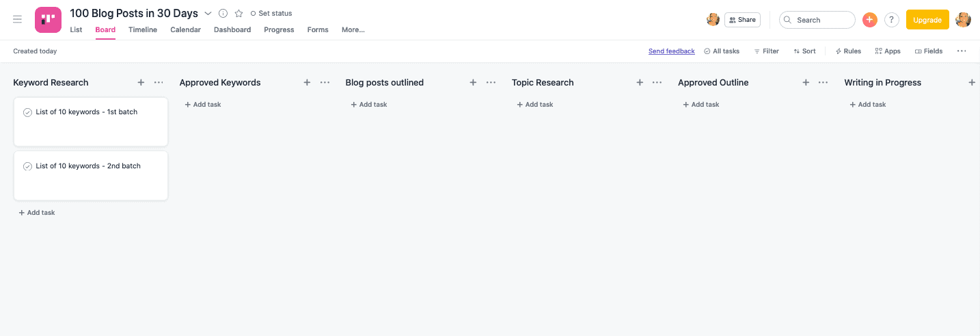Viewport: 980px width, 336px height.
Task: Open the help question mark icon
Action: pyautogui.click(x=891, y=20)
